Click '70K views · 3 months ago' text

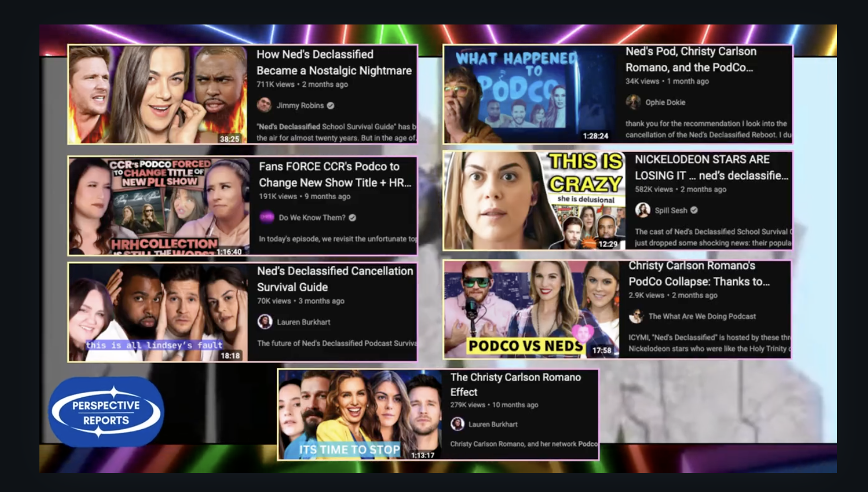[301, 301]
